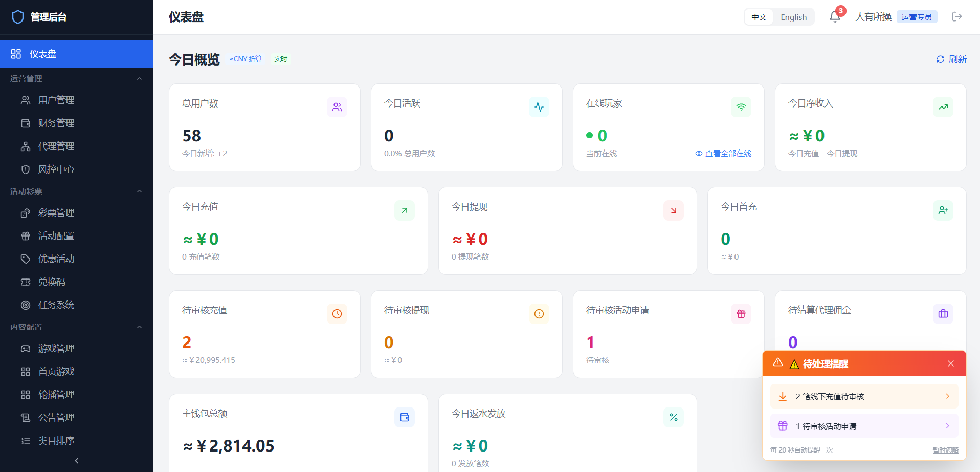Click the 查看全部在线 link
The width and height of the screenshot is (980, 472).
click(723, 154)
